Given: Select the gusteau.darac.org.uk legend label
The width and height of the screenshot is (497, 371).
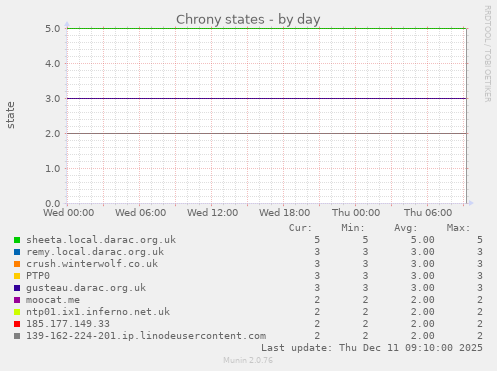Looking at the screenshot, I should [86, 288].
